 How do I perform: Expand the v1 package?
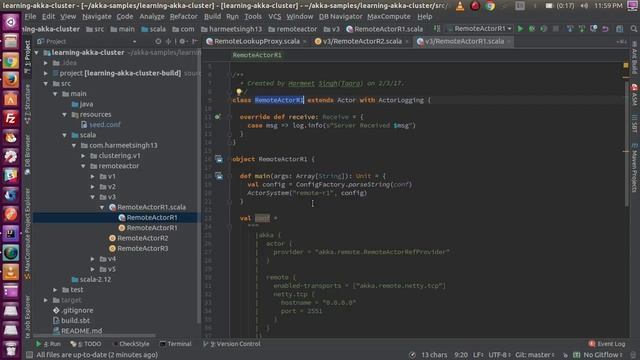click(93, 176)
